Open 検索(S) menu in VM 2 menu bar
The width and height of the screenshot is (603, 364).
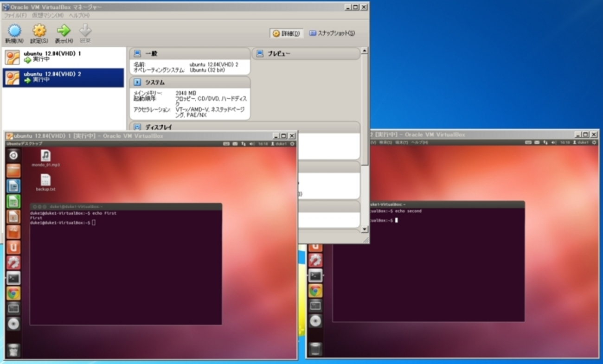[386, 142]
